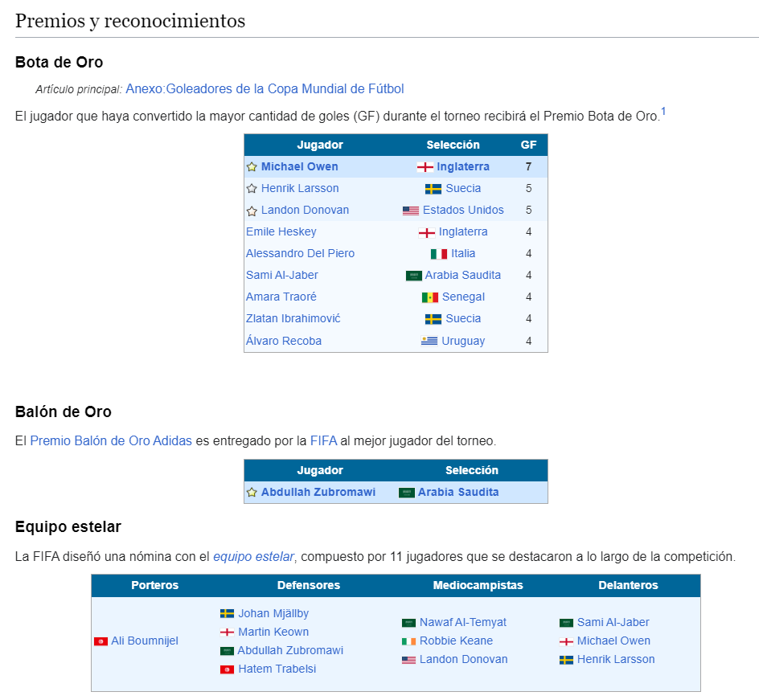759x700 pixels.
Task: Open Henrik Larsson in Delanteros column
Action: tap(616, 659)
